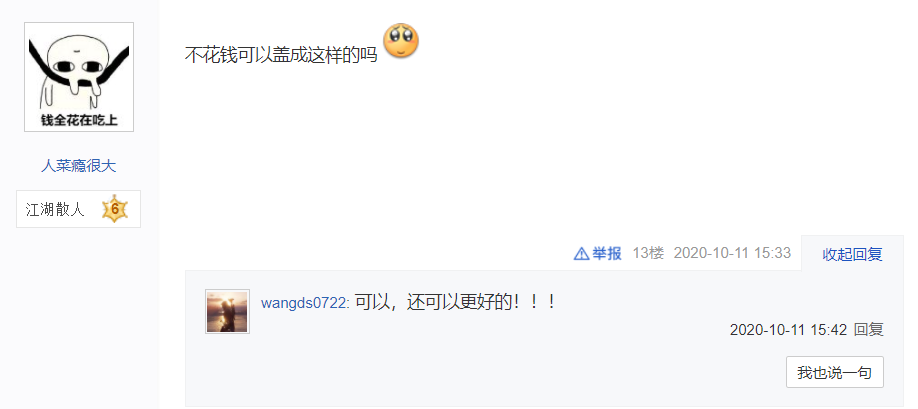Click the 江湖散人 rank title text
The image size is (918, 409).
[55, 209]
